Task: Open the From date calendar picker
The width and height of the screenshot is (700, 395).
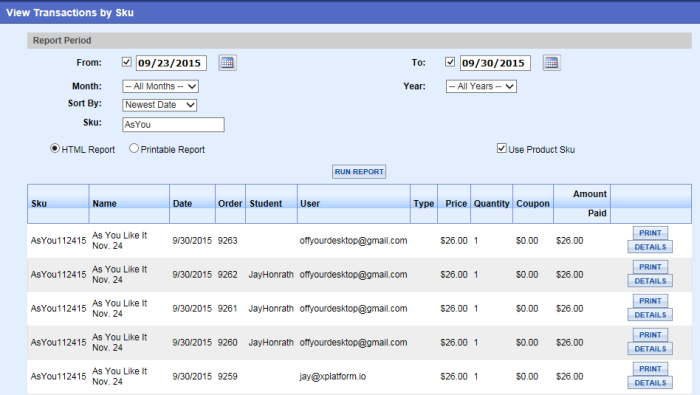Action: pos(228,62)
